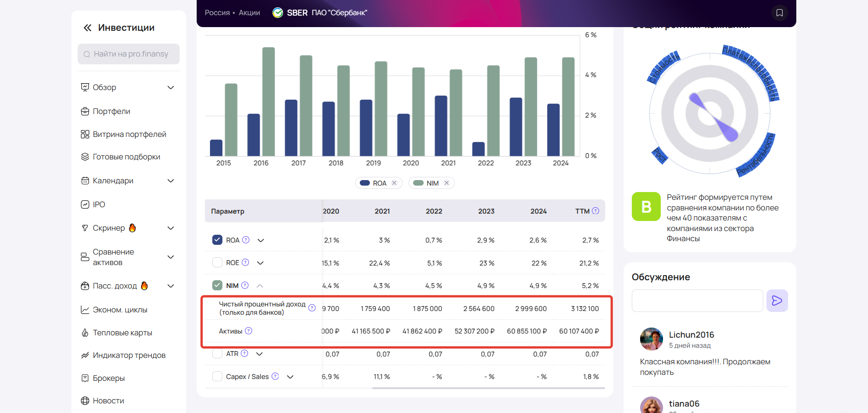Click the Календари calendar icon
The height and width of the screenshot is (413, 868).
[x=85, y=181]
